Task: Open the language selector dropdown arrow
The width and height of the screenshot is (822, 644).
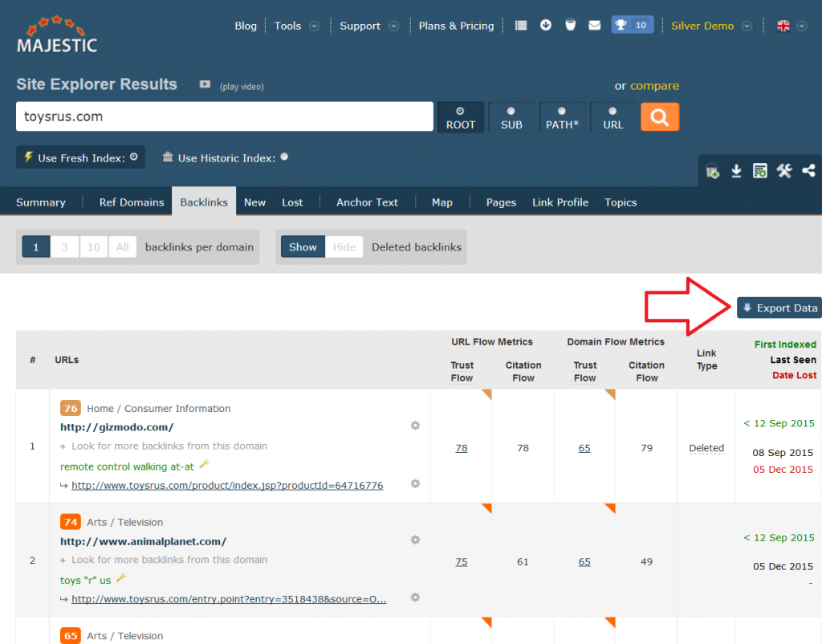Action: tap(802, 26)
